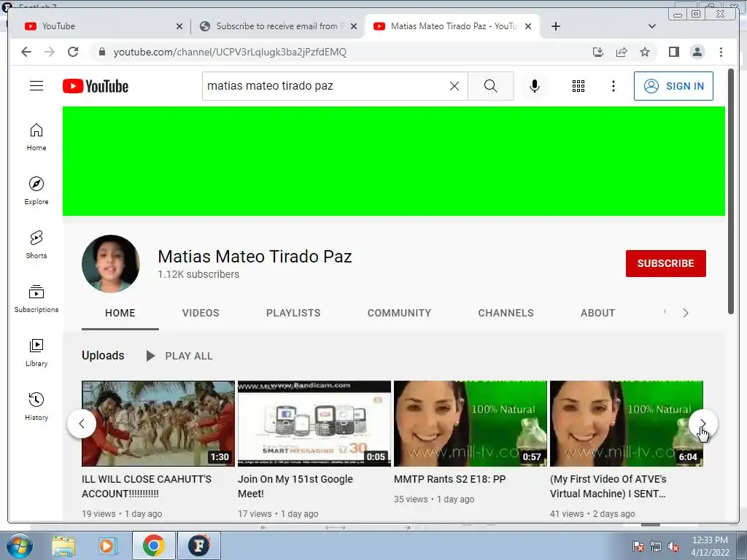Click the address bar URL
The height and width of the screenshot is (560, 747).
[230, 52]
